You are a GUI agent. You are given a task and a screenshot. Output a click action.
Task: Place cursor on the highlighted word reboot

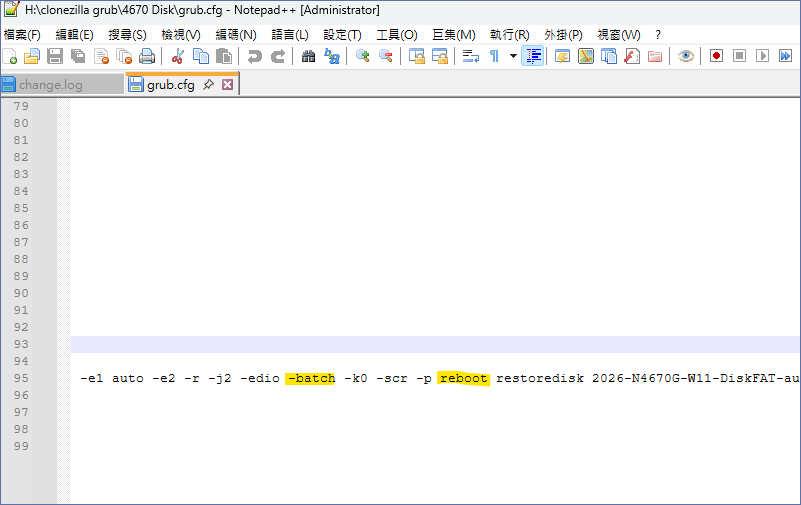tap(463, 379)
